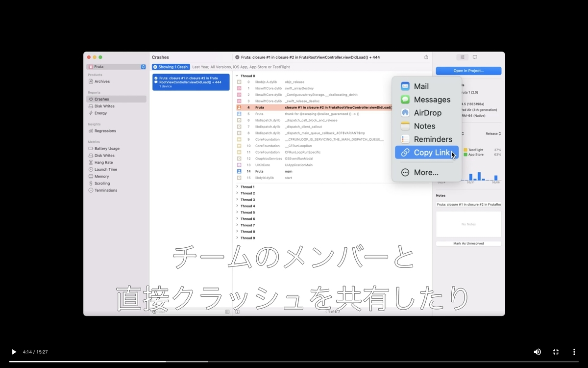Click the video progress bar

pyautogui.click(x=294, y=362)
